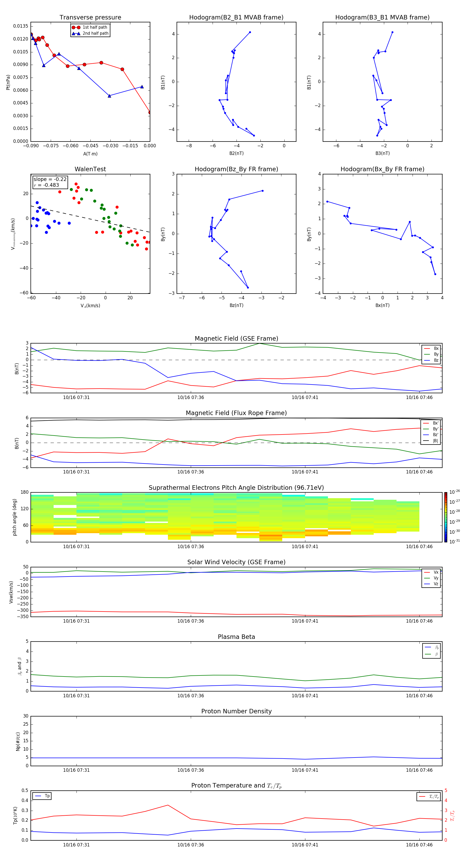The image size is (473, 868).
Task: Click the WalenTest plot title
Action: (x=90, y=169)
